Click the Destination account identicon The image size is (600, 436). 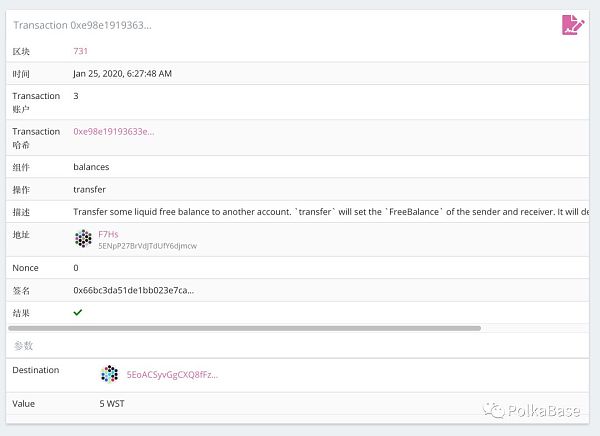109,374
